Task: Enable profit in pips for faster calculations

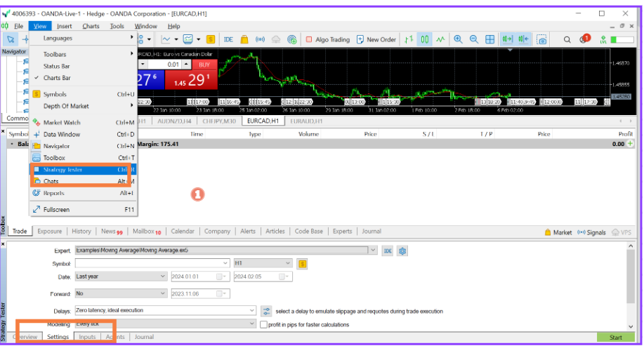Action: (x=263, y=325)
